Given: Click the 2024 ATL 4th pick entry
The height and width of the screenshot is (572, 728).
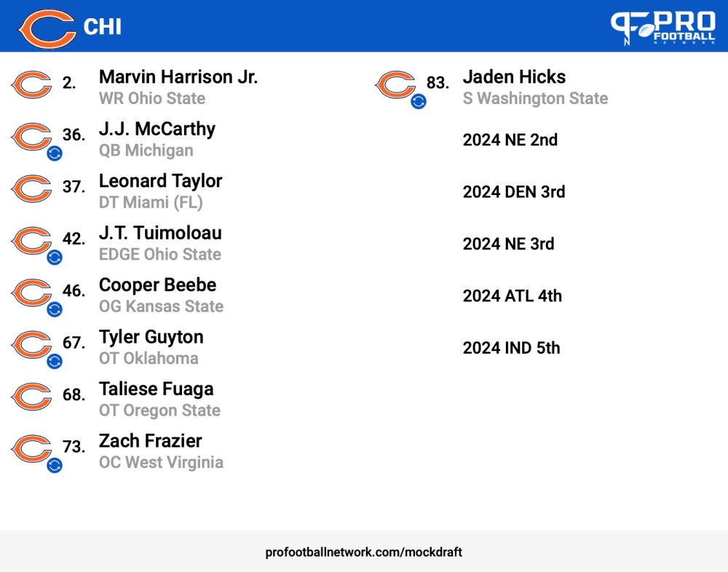Looking at the screenshot, I should tap(512, 295).
